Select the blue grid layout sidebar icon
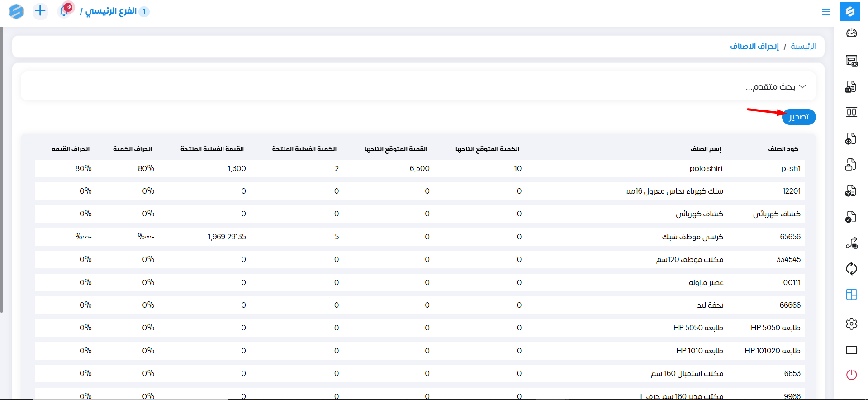Viewport: 868px width, 400px height. click(851, 295)
